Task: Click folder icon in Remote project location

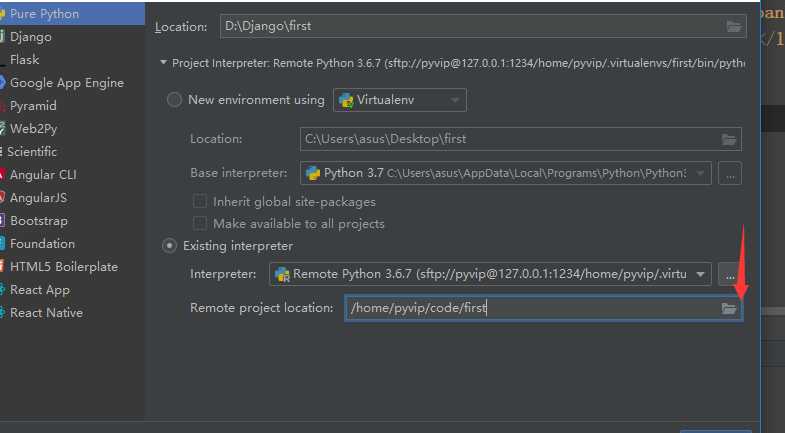Action: point(729,308)
